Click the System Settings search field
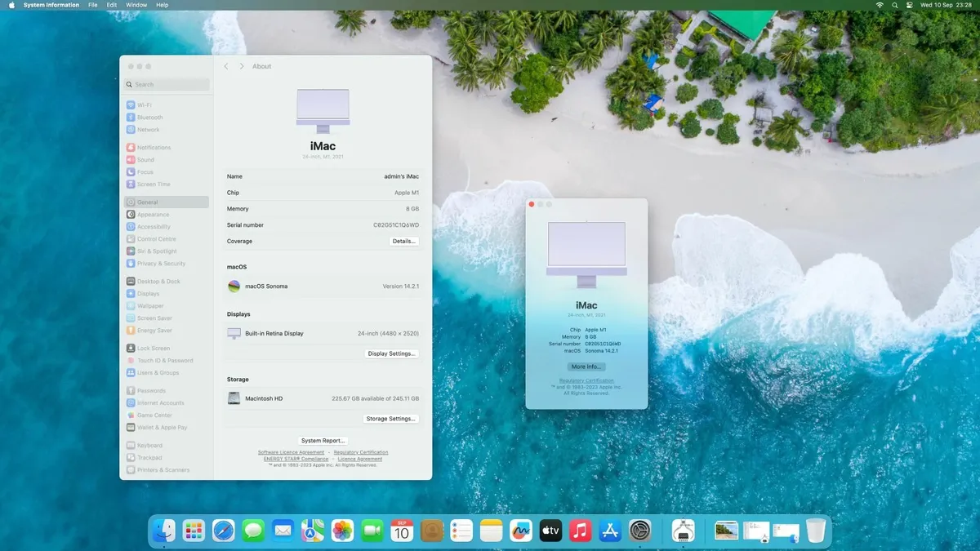980x551 pixels. (x=167, y=84)
